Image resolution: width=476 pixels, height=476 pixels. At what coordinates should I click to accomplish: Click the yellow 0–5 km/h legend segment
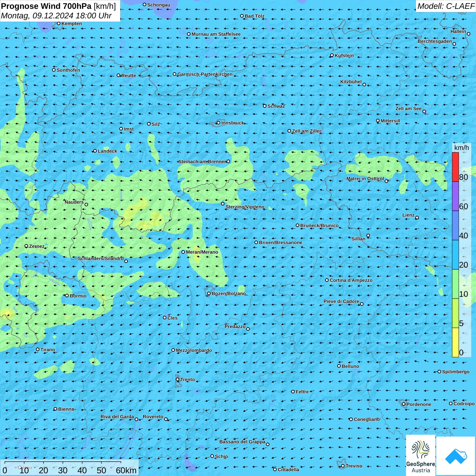tap(455, 342)
